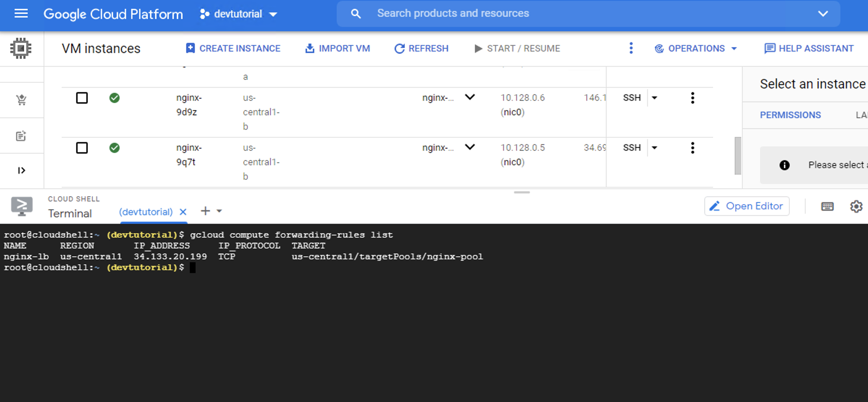868x402 pixels.
Task: Click the terminal command prompt cursor
Action: click(x=193, y=268)
